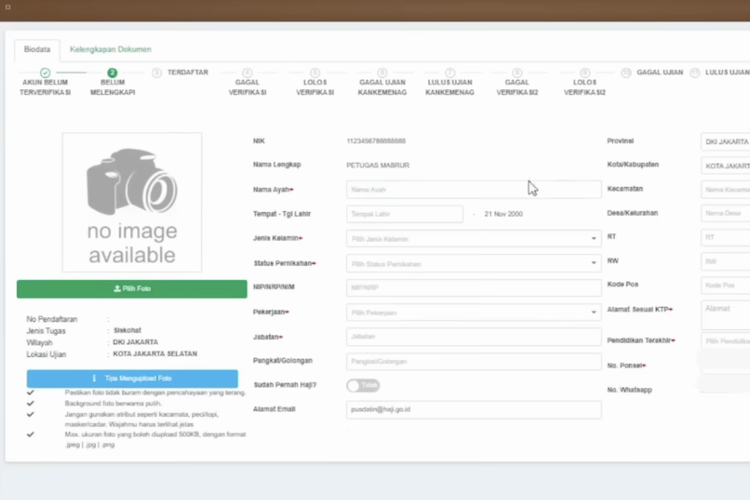Click the blue Tips Mengupload Foto button
The height and width of the screenshot is (500, 750).
[x=132, y=379]
